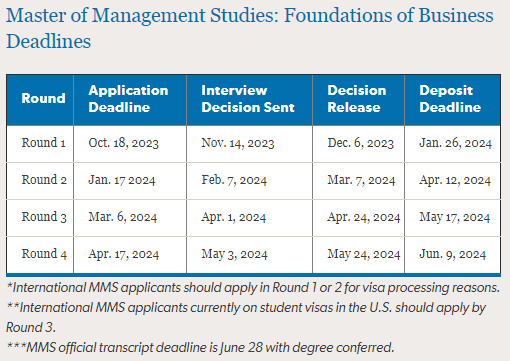
Task: Click the Deposit Deadline column header
Action: coord(450,99)
